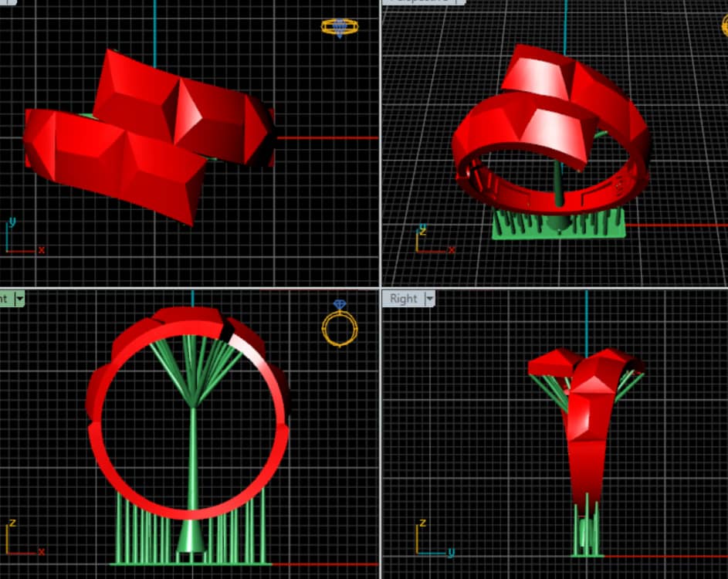Select the Right viewport title label

pos(403,299)
